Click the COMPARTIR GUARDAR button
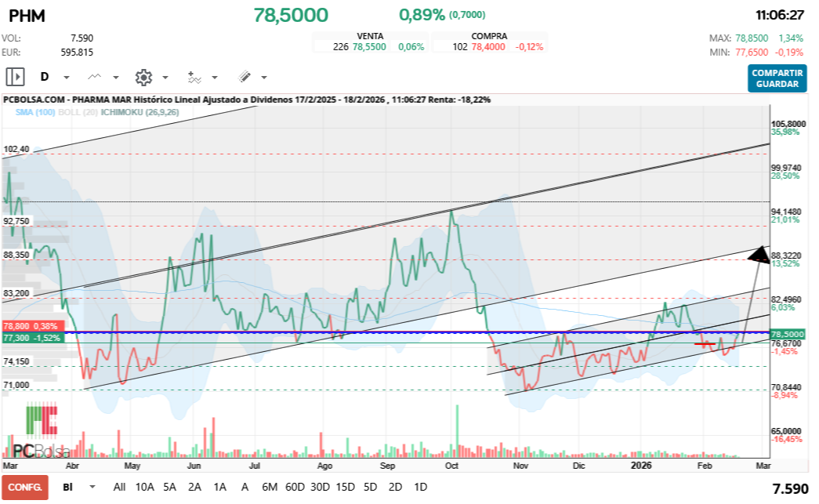The width and height of the screenshot is (819, 504). [777, 78]
